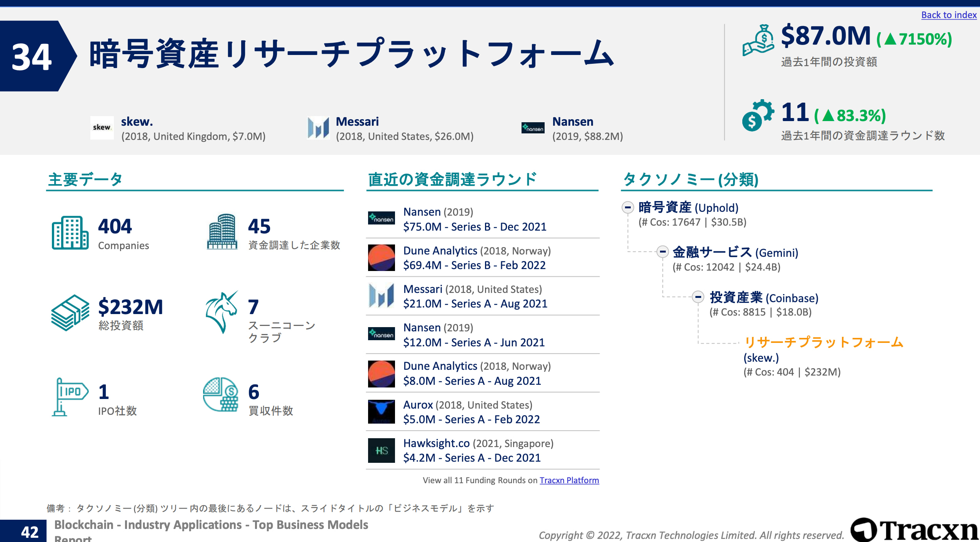This screenshot has height=542, width=980.
Task: Collapse the 暗号資産 (Uphold) taxonomy node
Action: point(628,208)
